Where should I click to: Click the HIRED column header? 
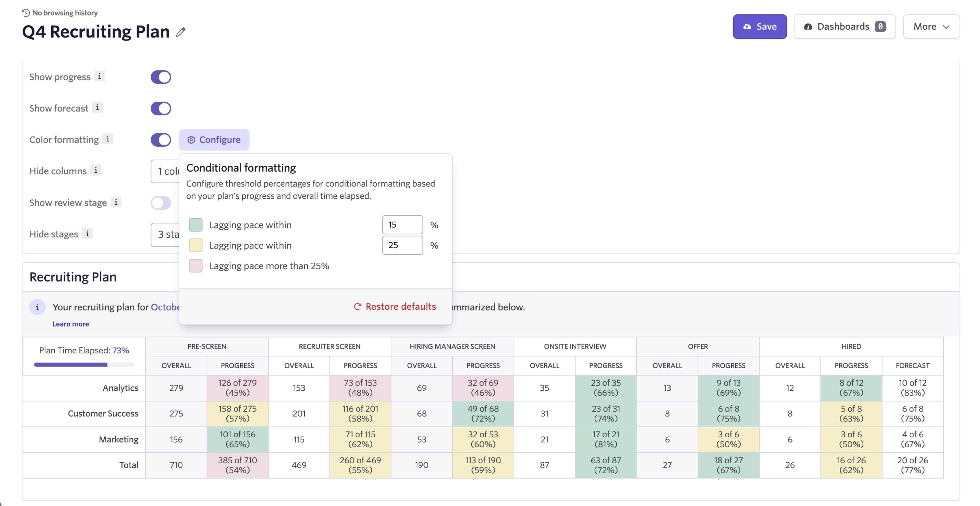tap(851, 347)
